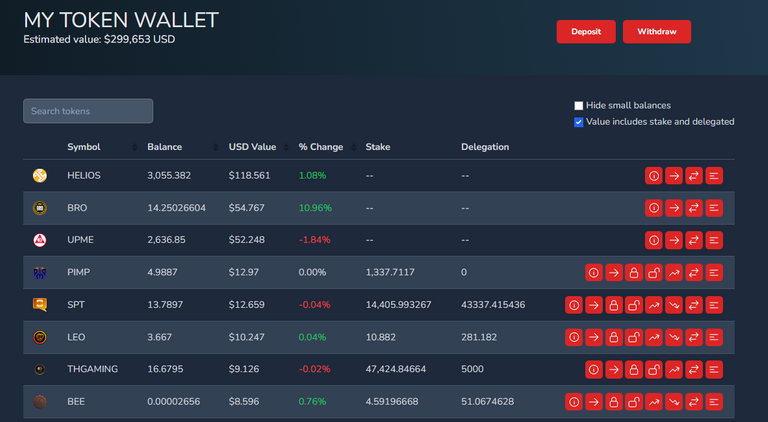The image size is (768, 422).
Task: Sort table by Symbol column
Action: [x=84, y=147]
